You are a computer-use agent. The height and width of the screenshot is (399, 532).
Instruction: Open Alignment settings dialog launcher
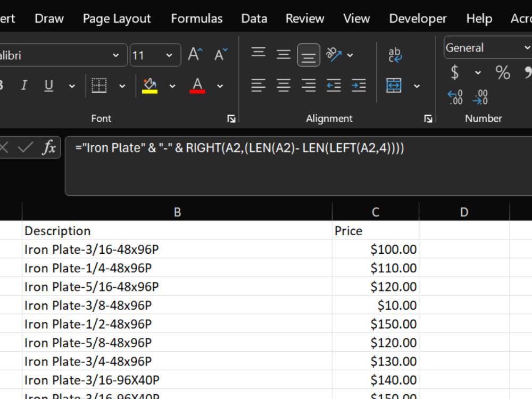pyautogui.click(x=428, y=119)
